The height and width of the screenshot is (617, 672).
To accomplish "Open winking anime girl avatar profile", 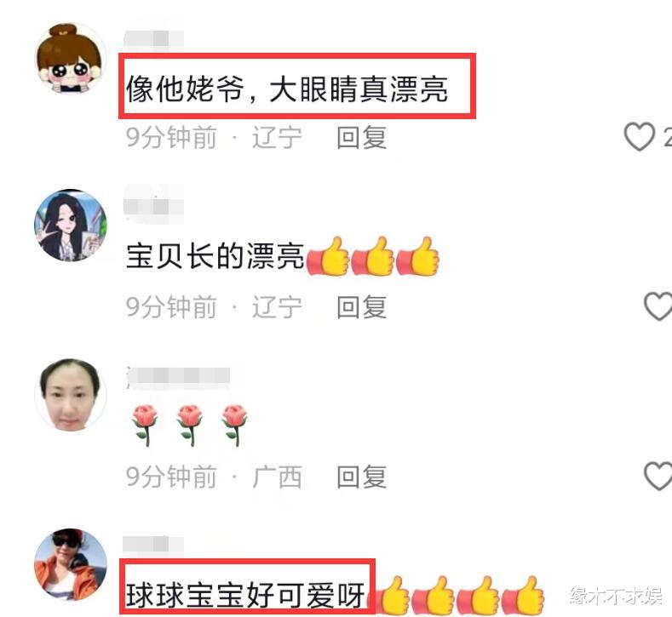I will click(x=71, y=226).
